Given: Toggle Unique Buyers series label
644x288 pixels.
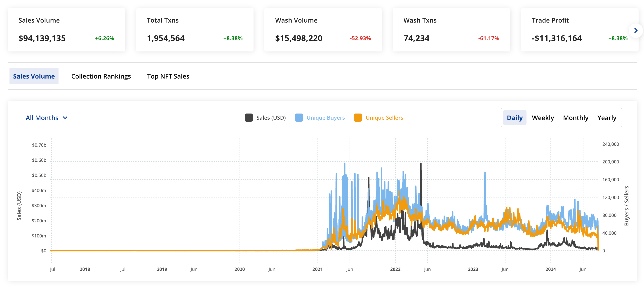Looking at the screenshot, I should [325, 118].
